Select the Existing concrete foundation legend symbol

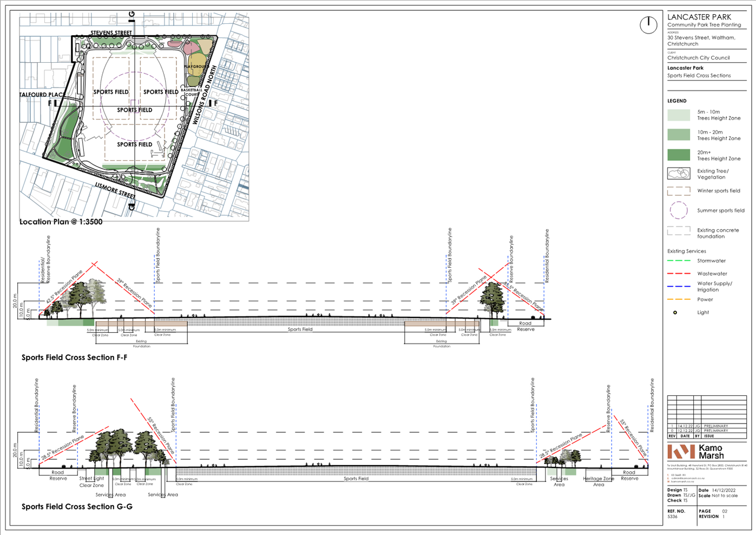[x=679, y=231]
